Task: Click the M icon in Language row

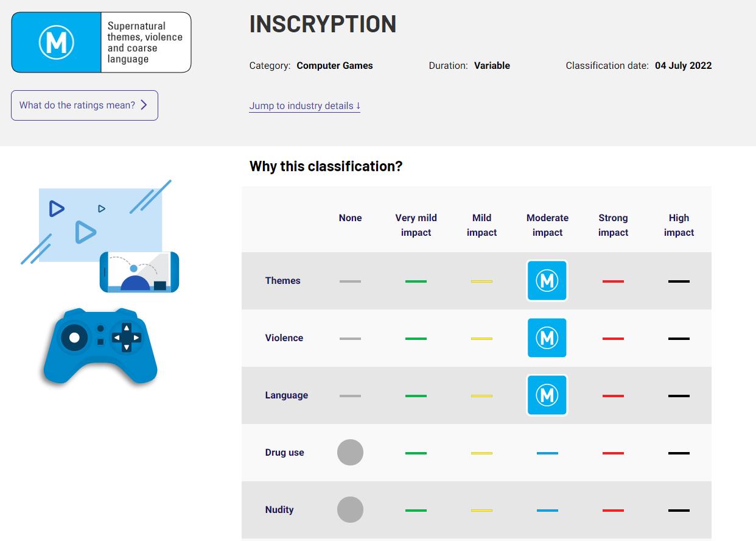Action: [547, 395]
